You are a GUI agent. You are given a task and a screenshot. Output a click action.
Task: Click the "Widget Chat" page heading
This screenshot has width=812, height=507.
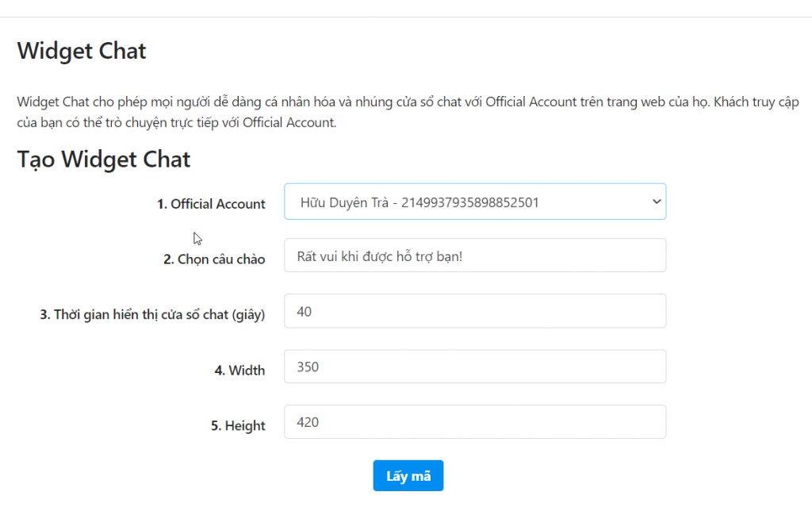point(82,51)
